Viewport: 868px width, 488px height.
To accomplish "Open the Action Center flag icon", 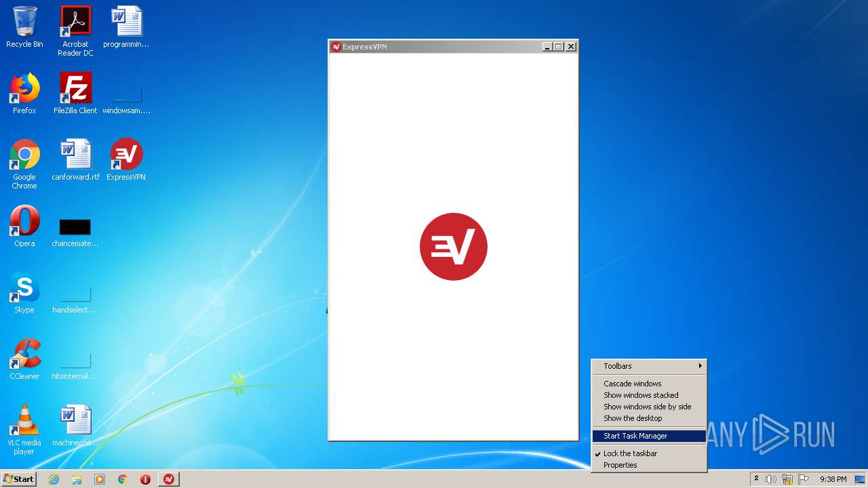I will 804,479.
